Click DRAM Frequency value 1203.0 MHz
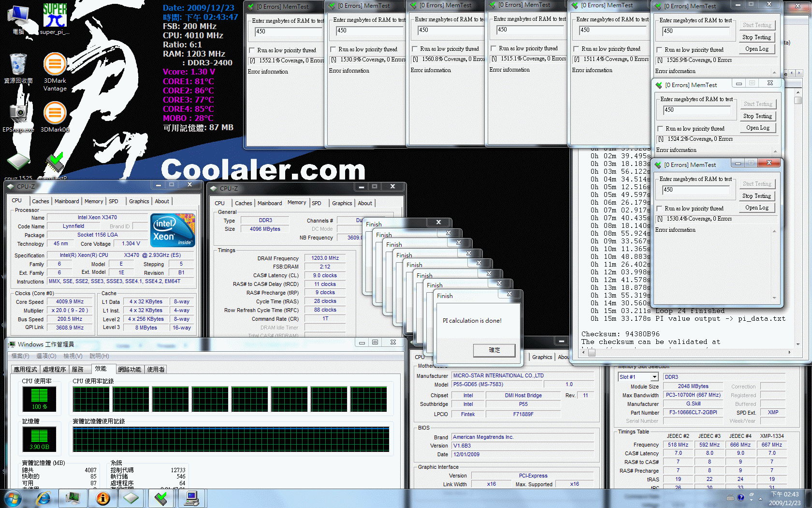This screenshot has width=812, height=508. 325,258
